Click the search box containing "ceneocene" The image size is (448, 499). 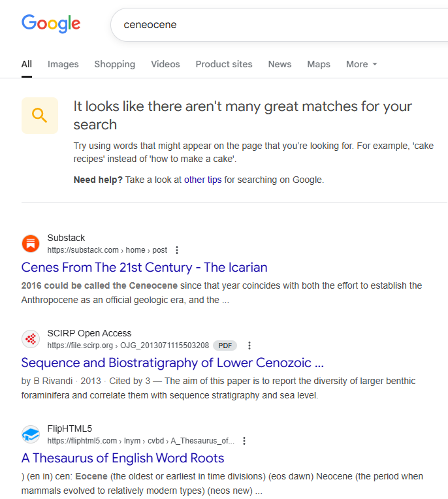click(274, 25)
